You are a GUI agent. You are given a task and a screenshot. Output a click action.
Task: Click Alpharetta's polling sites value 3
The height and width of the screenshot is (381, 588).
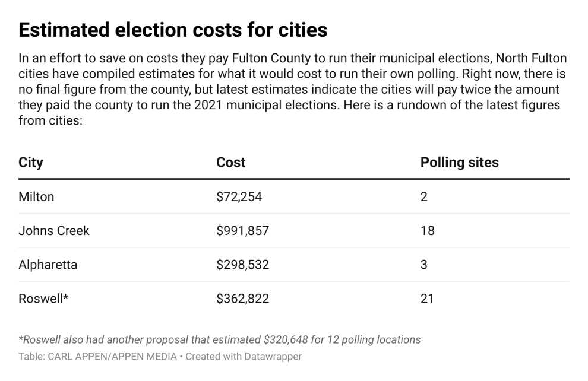[x=424, y=265]
